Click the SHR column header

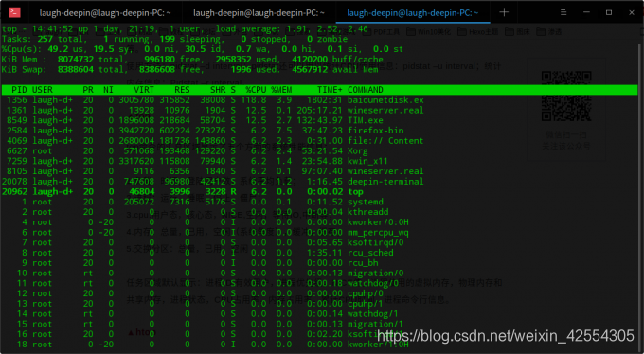(218, 90)
